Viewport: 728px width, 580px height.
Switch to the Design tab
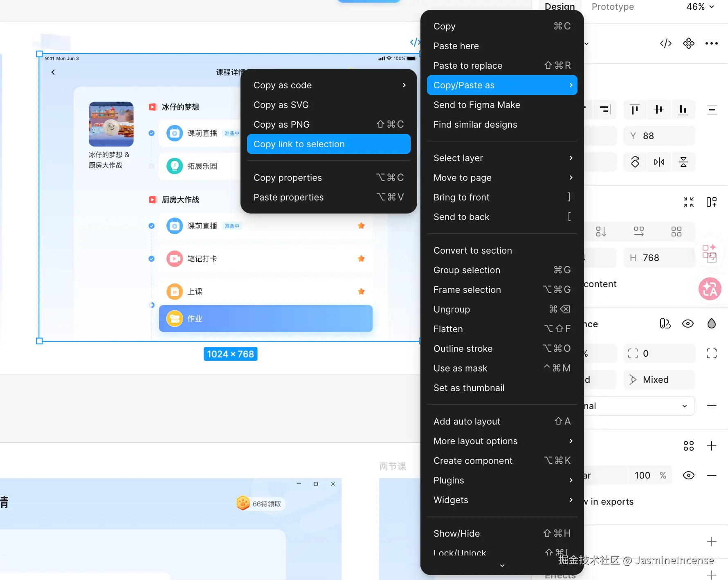559,7
